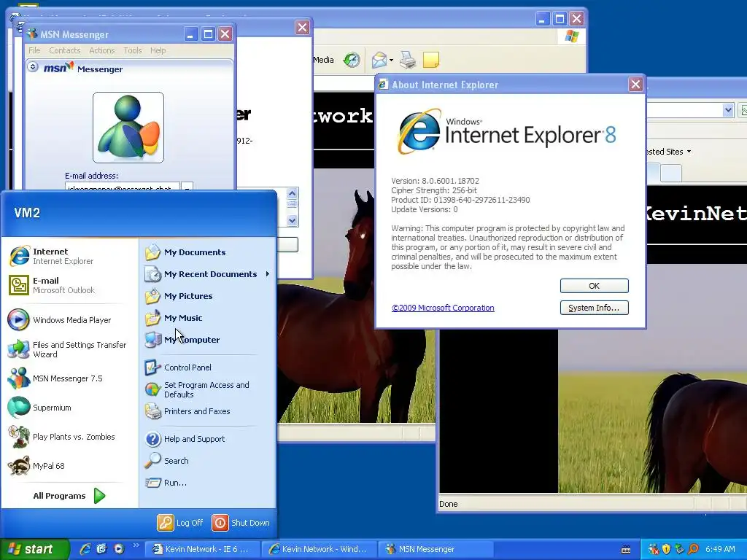Open the e-mail address dropdown in Messenger

(x=187, y=187)
